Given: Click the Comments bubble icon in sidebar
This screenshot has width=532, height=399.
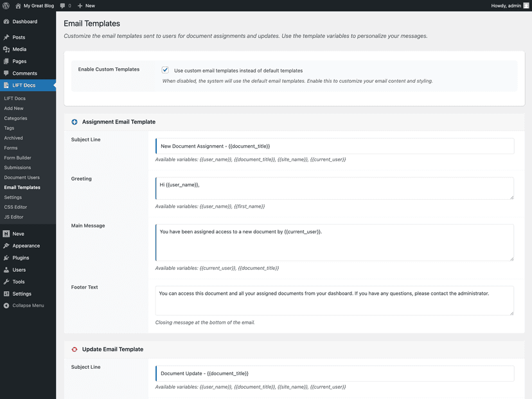Looking at the screenshot, I should pyautogui.click(x=6, y=73).
